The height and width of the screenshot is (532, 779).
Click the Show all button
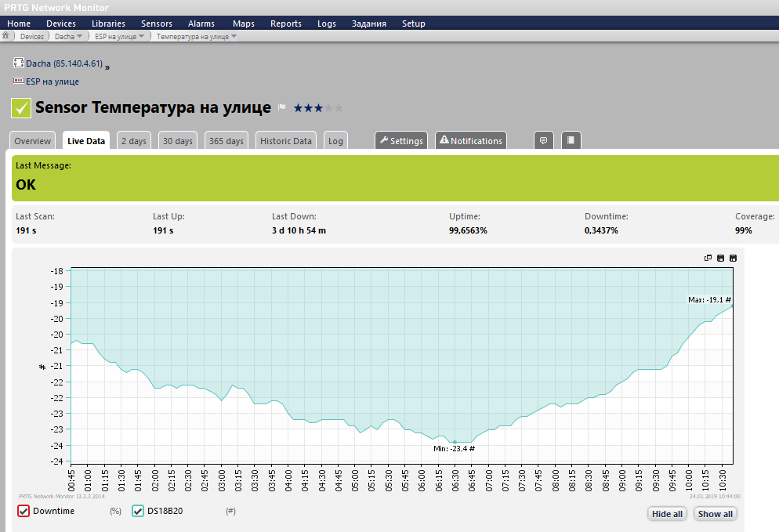[x=716, y=514]
